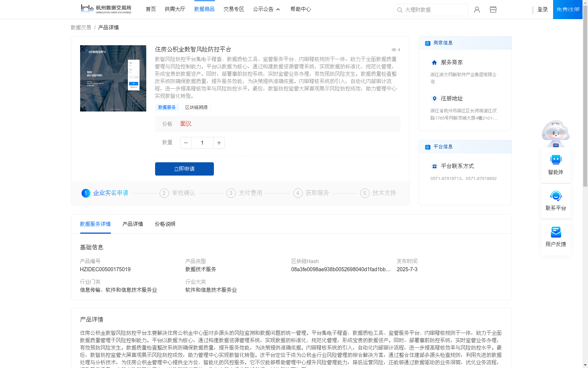
Task: Open 交易专区 in navigation
Action: coord(234,9)
